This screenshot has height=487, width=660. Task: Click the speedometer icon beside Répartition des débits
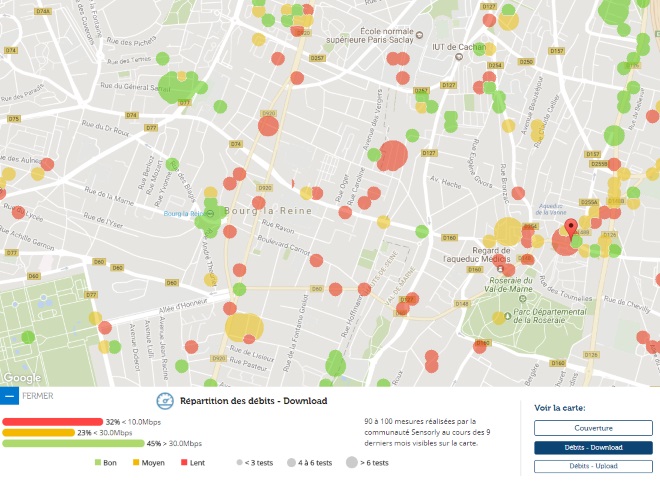coord(166,401)
